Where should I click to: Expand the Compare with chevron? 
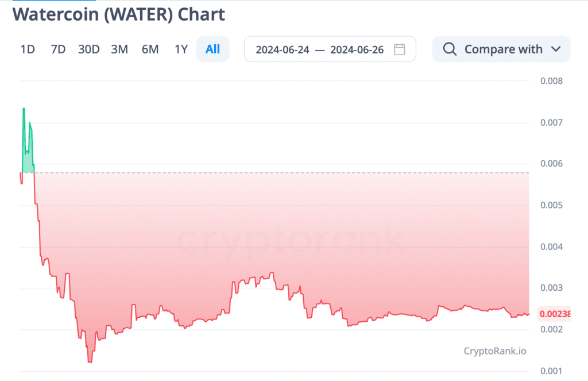[x=555, y=49]
